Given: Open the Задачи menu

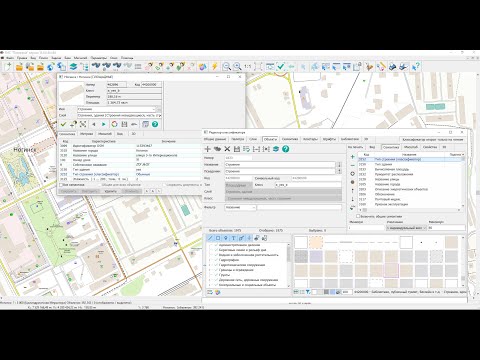Looking at the screenshot, I should point(56,58).
